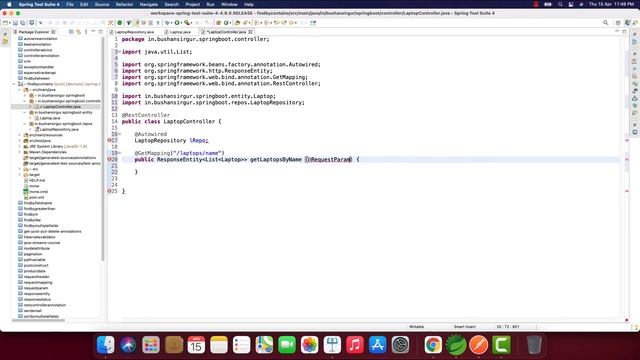
Task: Click the Package Explorer view menu dots
Action: coord(86,32)
